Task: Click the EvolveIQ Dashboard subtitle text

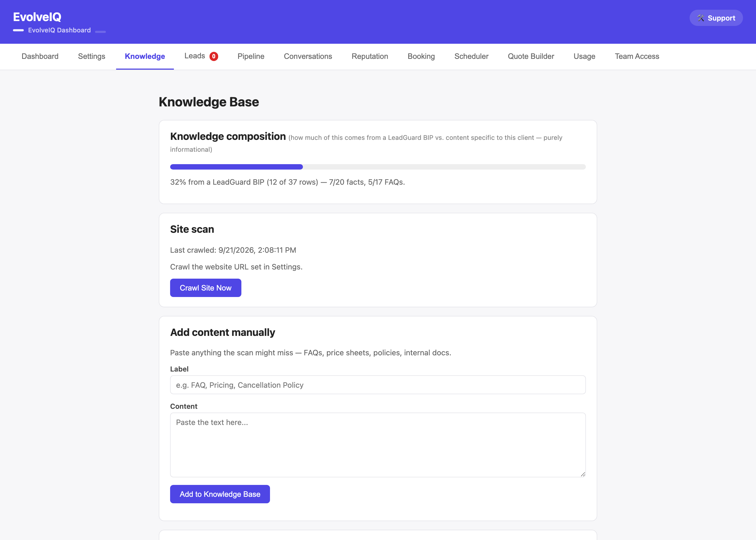Action: pos(59,30)
